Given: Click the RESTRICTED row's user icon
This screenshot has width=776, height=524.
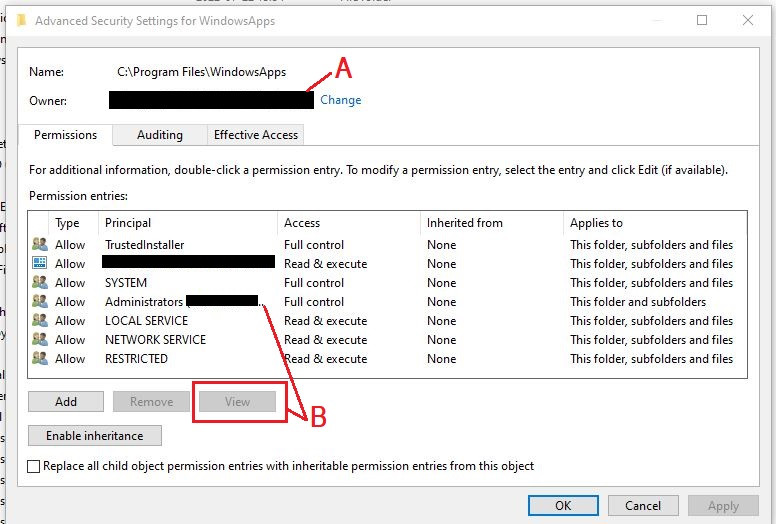Looking at the screenshot, I should tap(40, 358).
